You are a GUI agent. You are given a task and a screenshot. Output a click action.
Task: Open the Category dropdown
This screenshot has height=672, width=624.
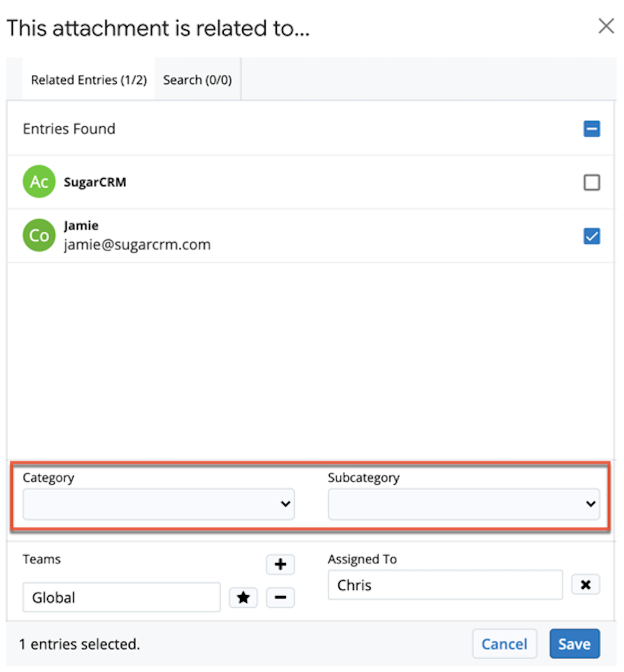pos(158,504)
